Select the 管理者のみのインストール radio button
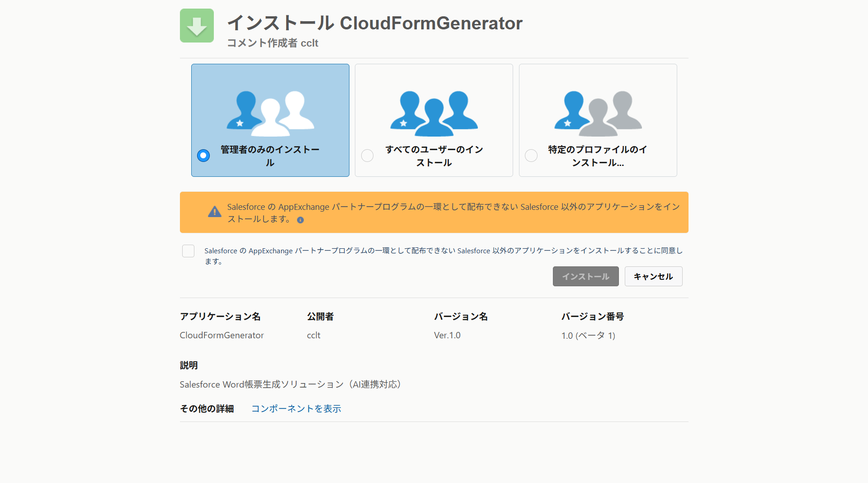868x483 pixels. coord(203,156)
